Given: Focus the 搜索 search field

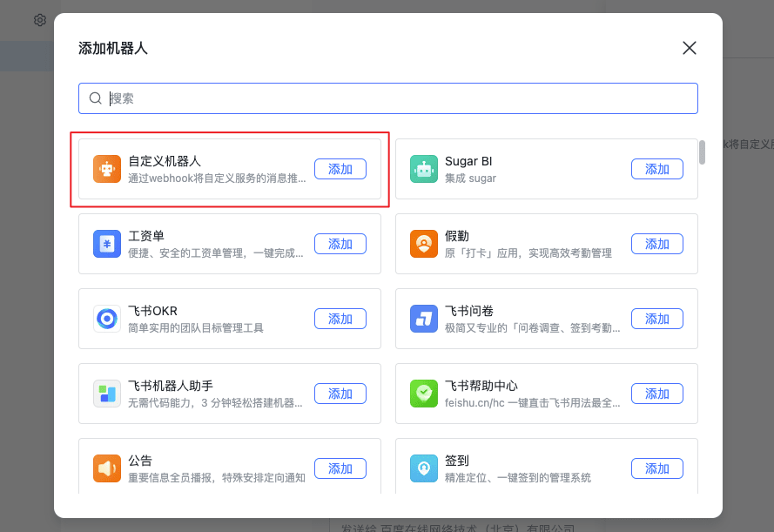Looking at the screenshot, I should [388, 98].
